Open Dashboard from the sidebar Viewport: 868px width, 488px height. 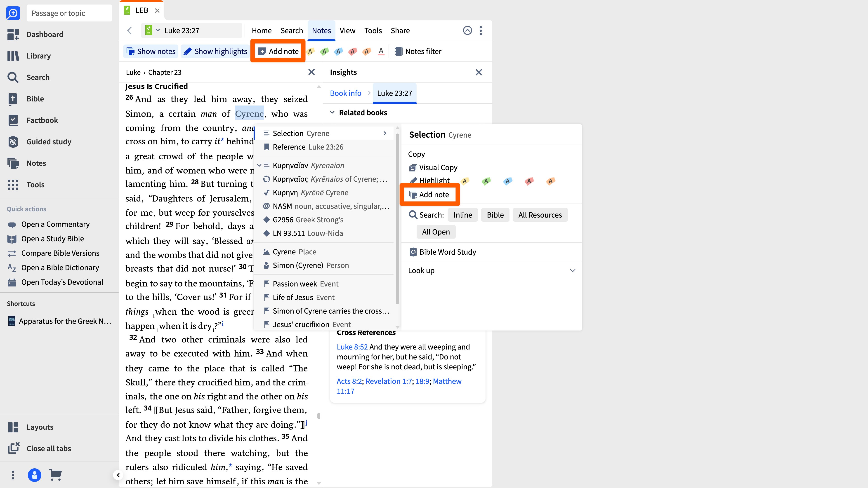click(x=35, y=34)
